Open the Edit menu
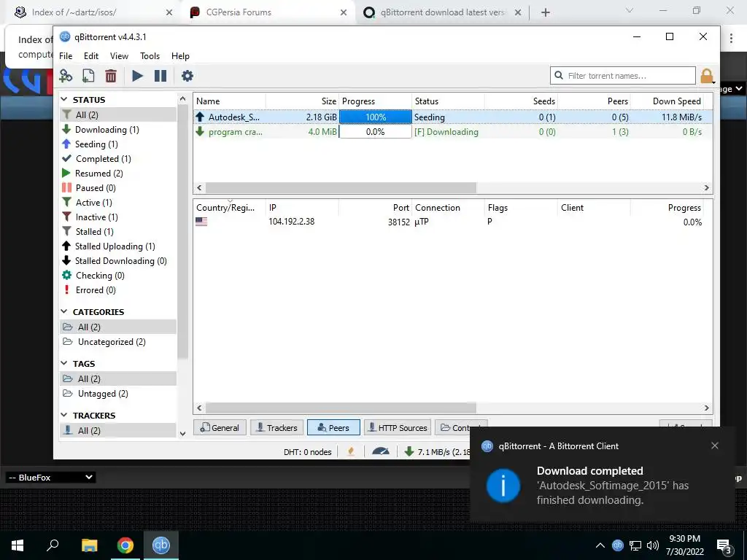The image size is (747, 560). click(x=91, y=55)
